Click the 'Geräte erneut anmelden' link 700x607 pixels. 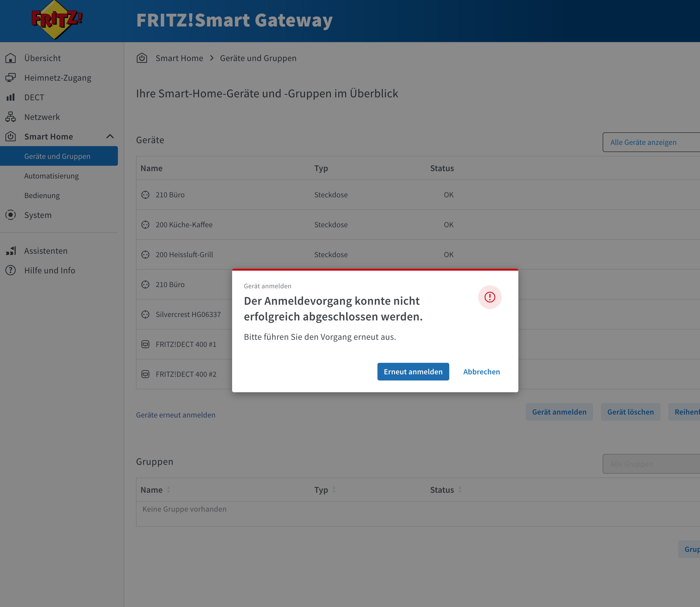click(x=176, y=415)
